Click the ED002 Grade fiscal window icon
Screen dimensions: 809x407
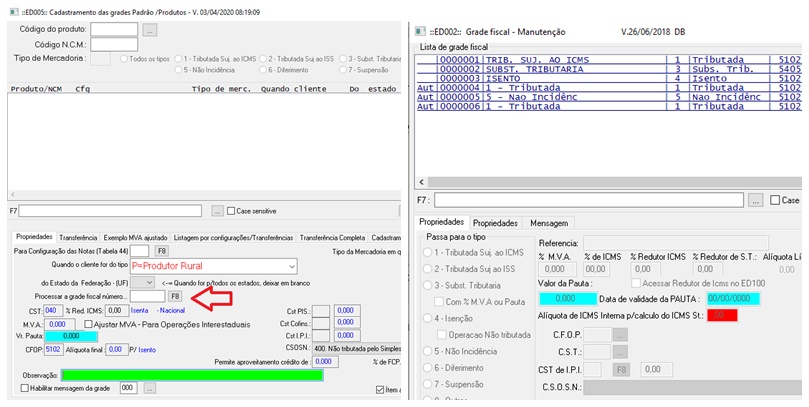point(420,30)
